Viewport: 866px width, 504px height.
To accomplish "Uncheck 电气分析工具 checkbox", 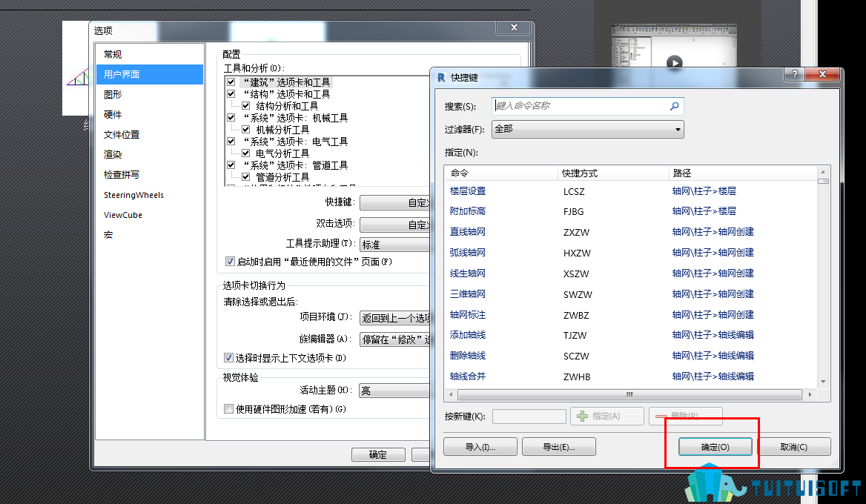I will click(x=245, y=153).
